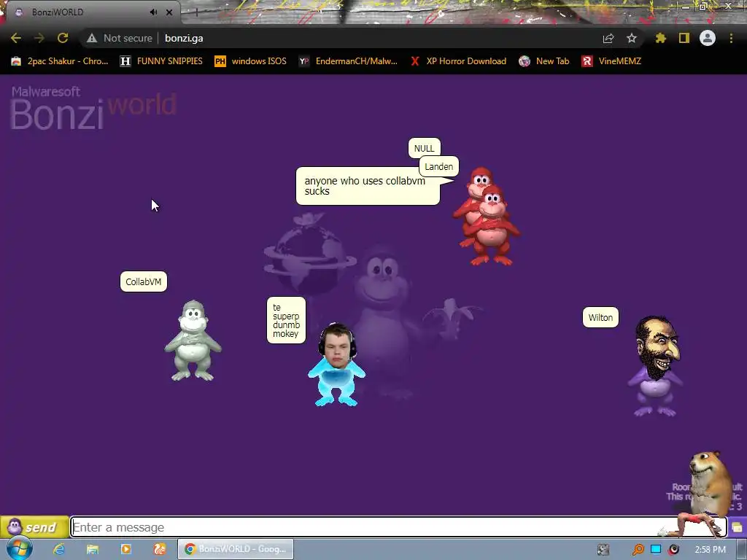Viewport: 747px width, 560px height.
Task: Open the Windows Start menu
Action: (x=20, y=549)
